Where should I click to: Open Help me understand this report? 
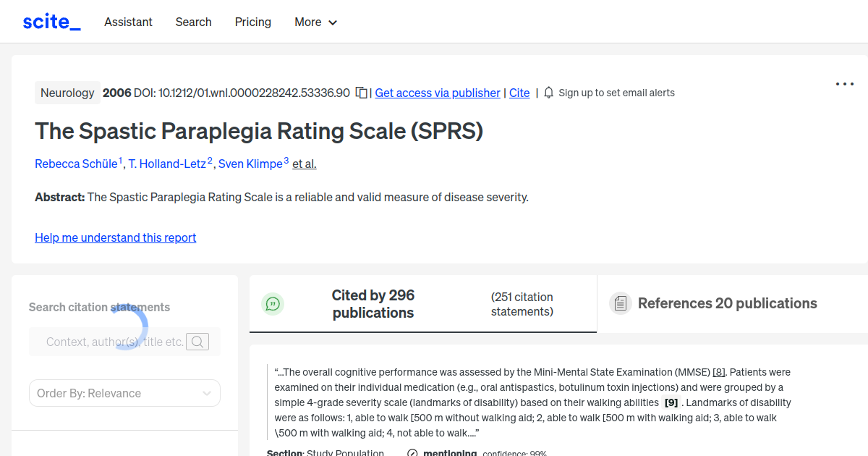(115, 237)
